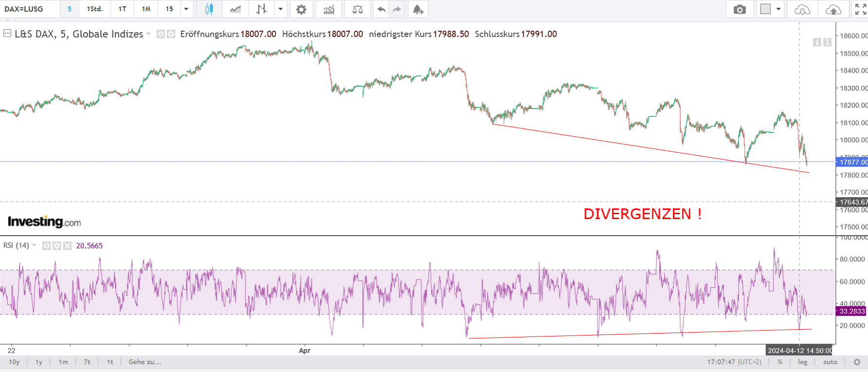Set the date range to 1t
This screenshot has height=372, width=868.
point(110,362)
